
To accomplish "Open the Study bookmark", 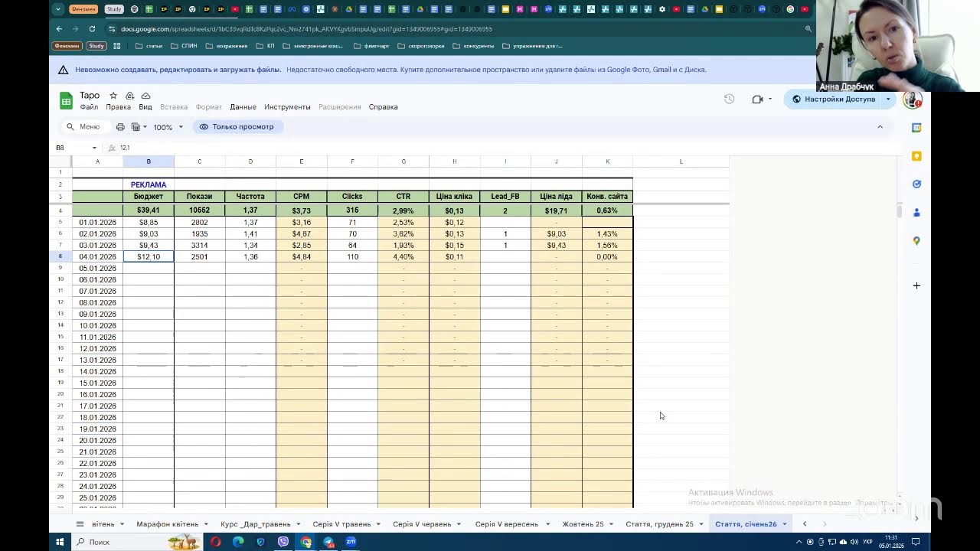I will pos(96,46).
